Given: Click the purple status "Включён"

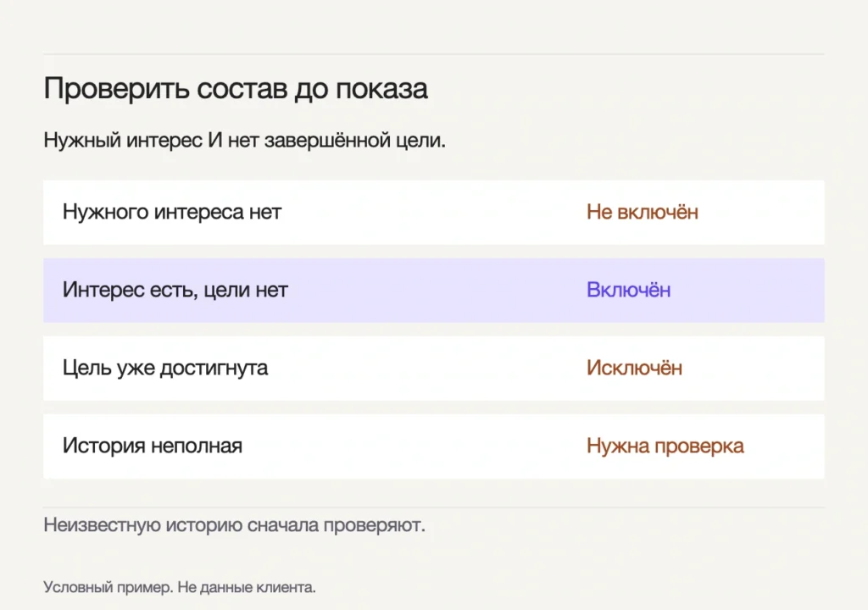Looking at the screenshot, I should point(628,290).
